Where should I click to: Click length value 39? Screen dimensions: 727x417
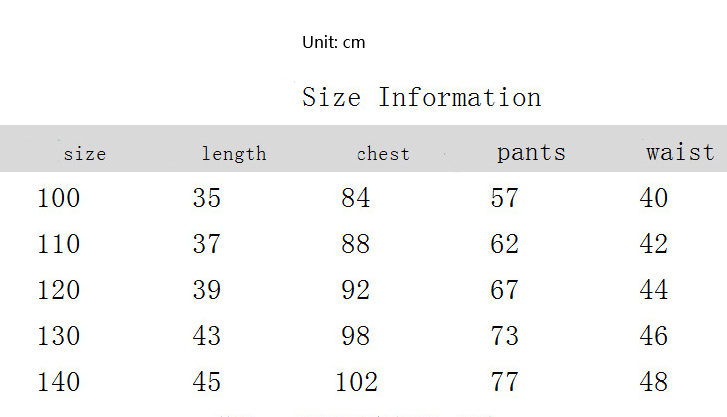(206, 290)
